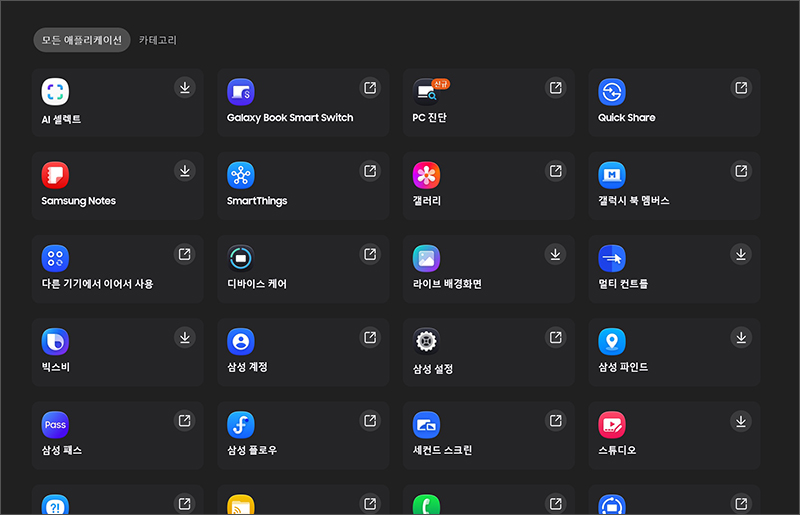Click the Quick Share app icon

coord(612,92)
